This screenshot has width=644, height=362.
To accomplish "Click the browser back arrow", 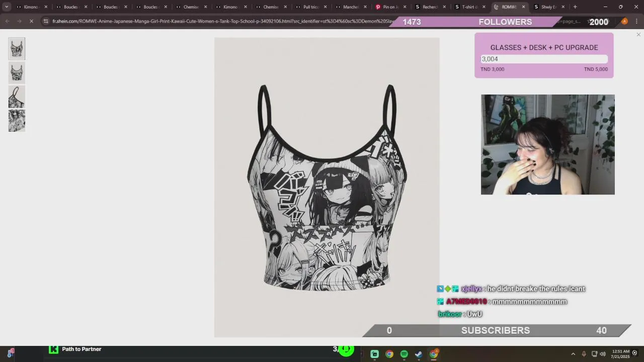I will click(7, 21).
